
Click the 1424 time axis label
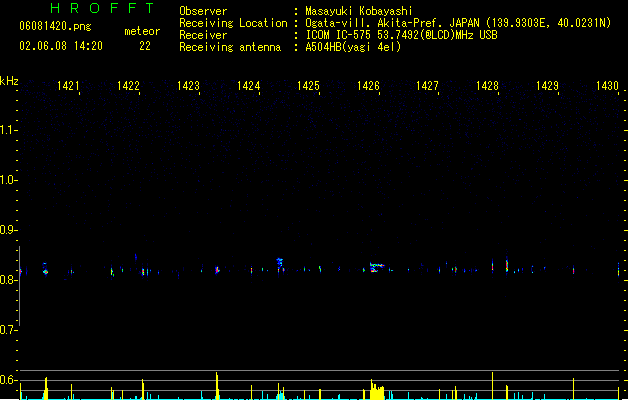point(248,86)
